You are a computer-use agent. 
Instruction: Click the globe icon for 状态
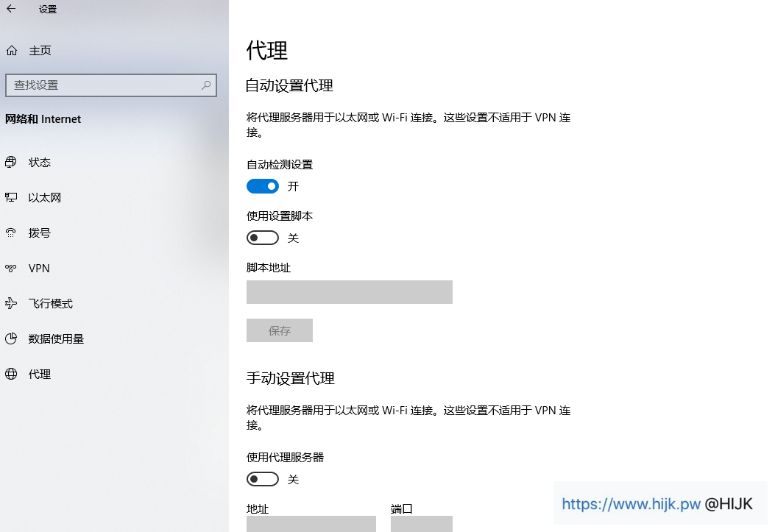pos(11,163)
